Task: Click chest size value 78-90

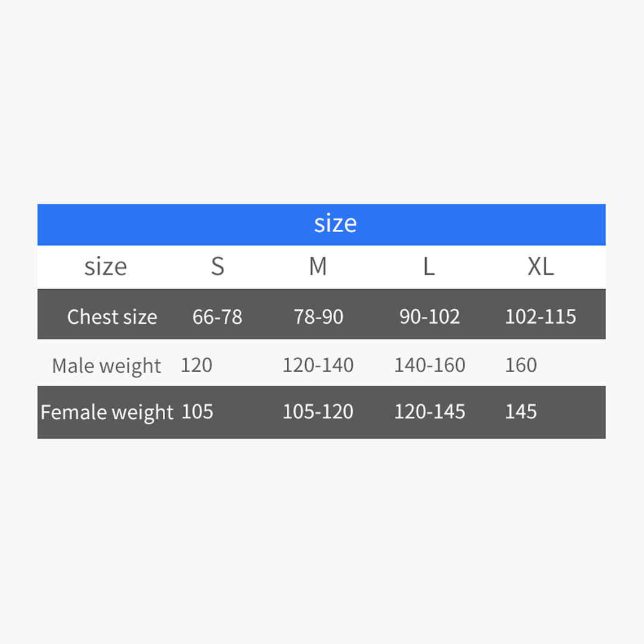Action: coord(318,317)
